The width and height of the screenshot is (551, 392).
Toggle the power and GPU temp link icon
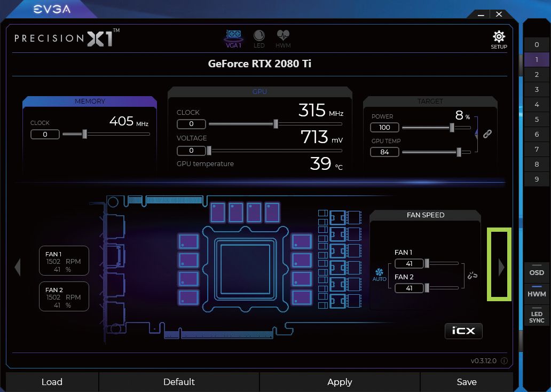487,134
